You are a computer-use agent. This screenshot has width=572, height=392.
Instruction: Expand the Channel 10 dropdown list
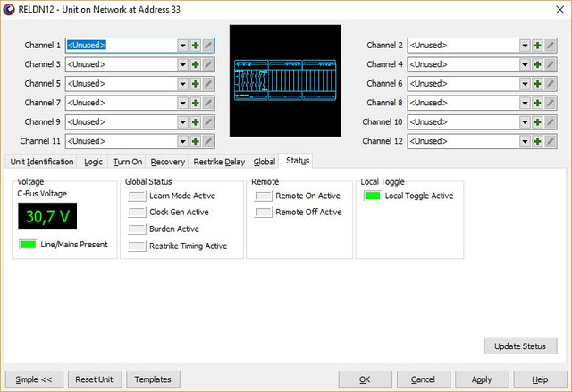coord(525,122)
